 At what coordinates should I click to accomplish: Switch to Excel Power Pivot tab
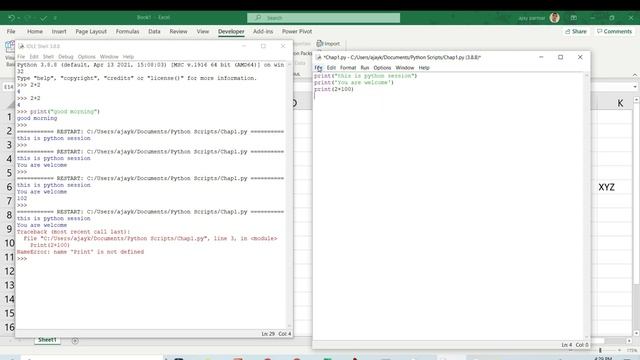297,31
